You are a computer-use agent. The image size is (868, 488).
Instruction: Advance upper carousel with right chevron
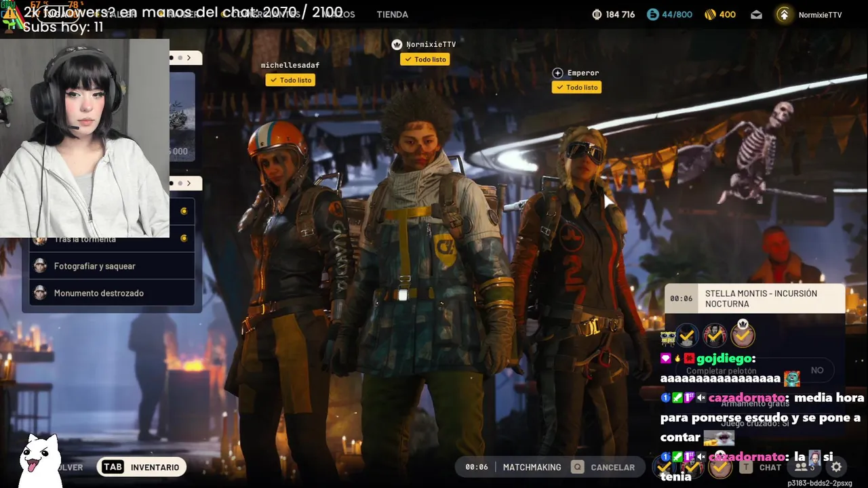tap(189, 58)
